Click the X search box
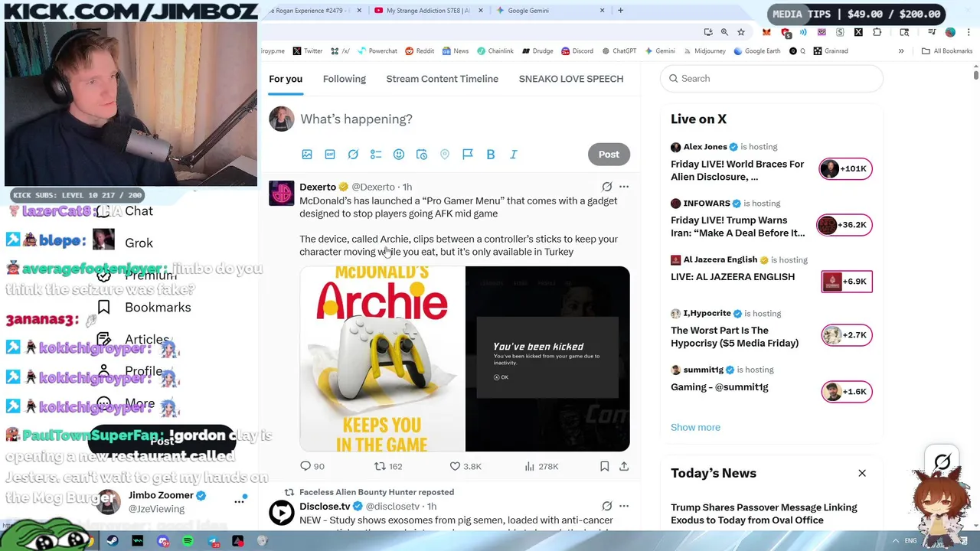980x551 pixels. (772, 78)
